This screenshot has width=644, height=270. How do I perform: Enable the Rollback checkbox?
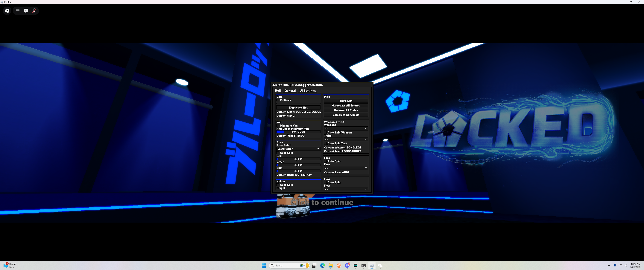(x=278, y=100)
